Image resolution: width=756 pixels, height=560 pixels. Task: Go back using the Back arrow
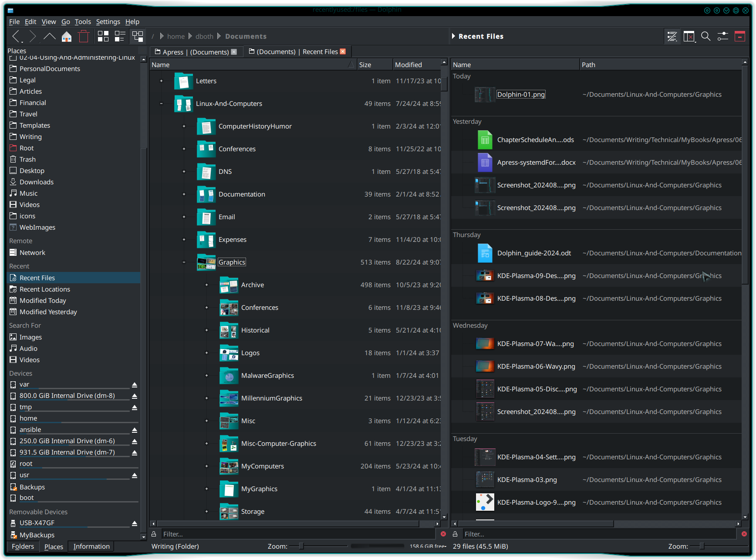16,37
